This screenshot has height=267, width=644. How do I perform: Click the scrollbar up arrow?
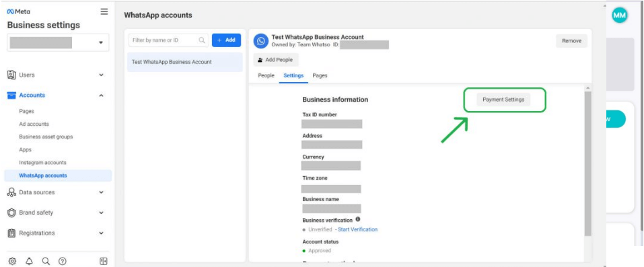(x=587, y=88)
